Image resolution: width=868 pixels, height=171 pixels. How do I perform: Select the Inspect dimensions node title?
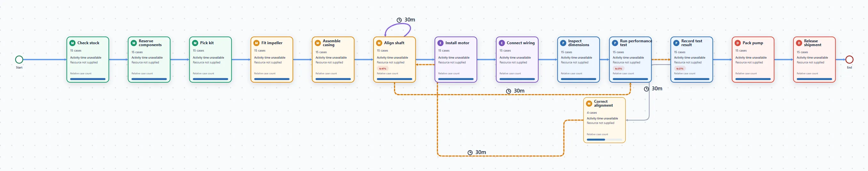(579, 43)
